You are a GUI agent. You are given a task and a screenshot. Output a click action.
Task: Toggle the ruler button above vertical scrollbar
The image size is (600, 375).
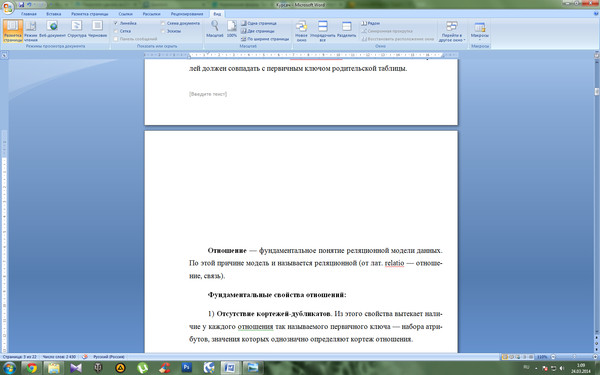pos(597,55)
